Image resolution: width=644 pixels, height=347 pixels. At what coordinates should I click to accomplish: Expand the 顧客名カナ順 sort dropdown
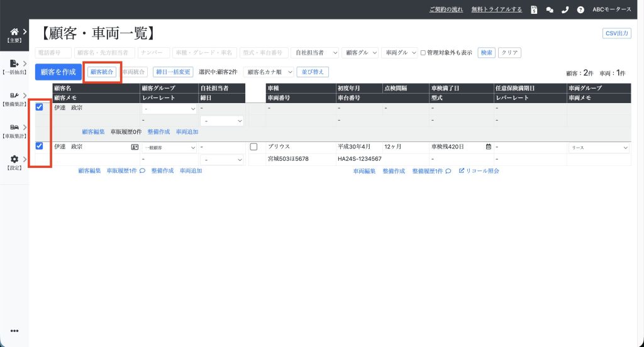coord(268,72)
